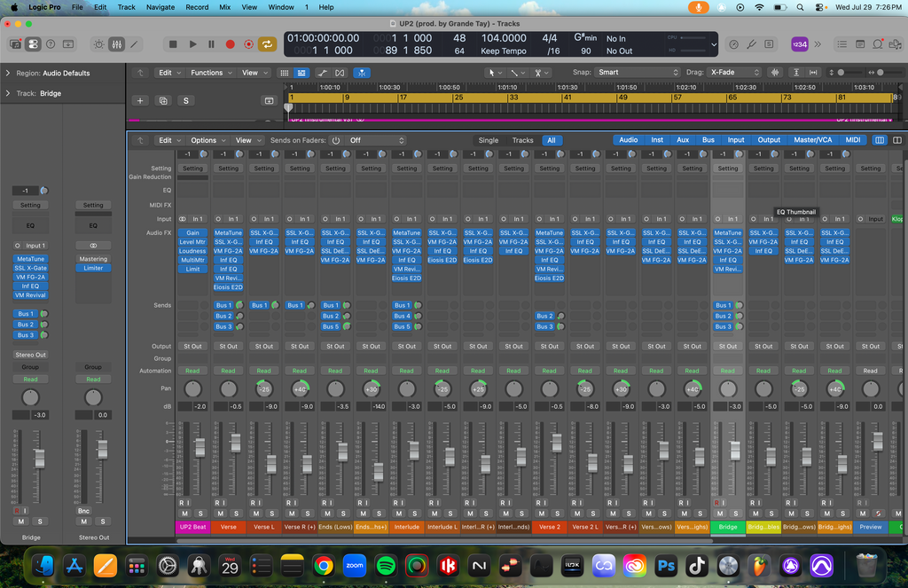Open tracks area Functions menu
Viewport: 908px width, 588px height.
click(x=211, y=73)
